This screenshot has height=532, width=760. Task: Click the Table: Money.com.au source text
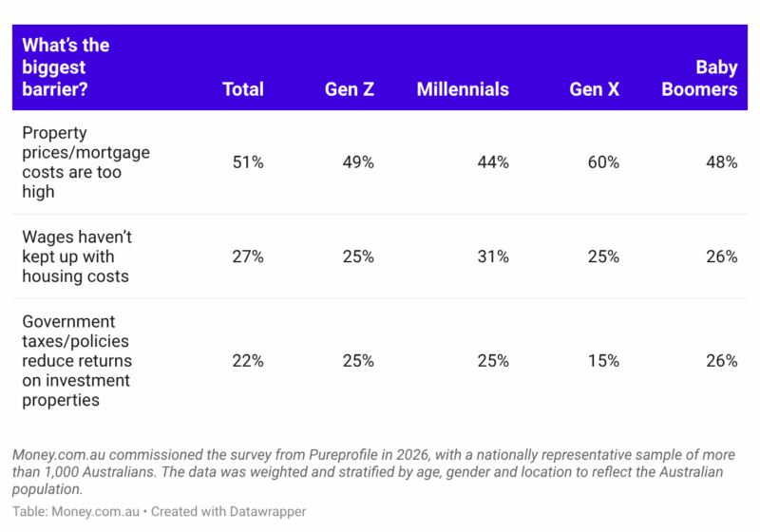coord(76,512)
